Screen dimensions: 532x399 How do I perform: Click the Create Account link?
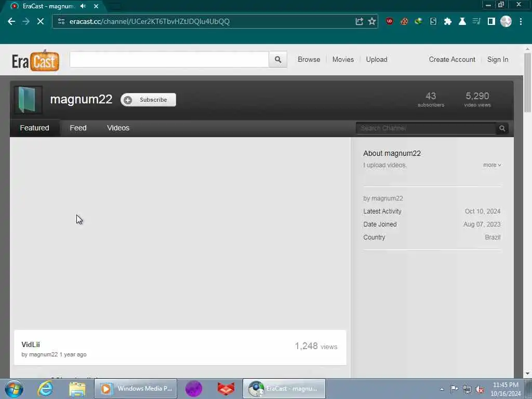pos(452,59)
